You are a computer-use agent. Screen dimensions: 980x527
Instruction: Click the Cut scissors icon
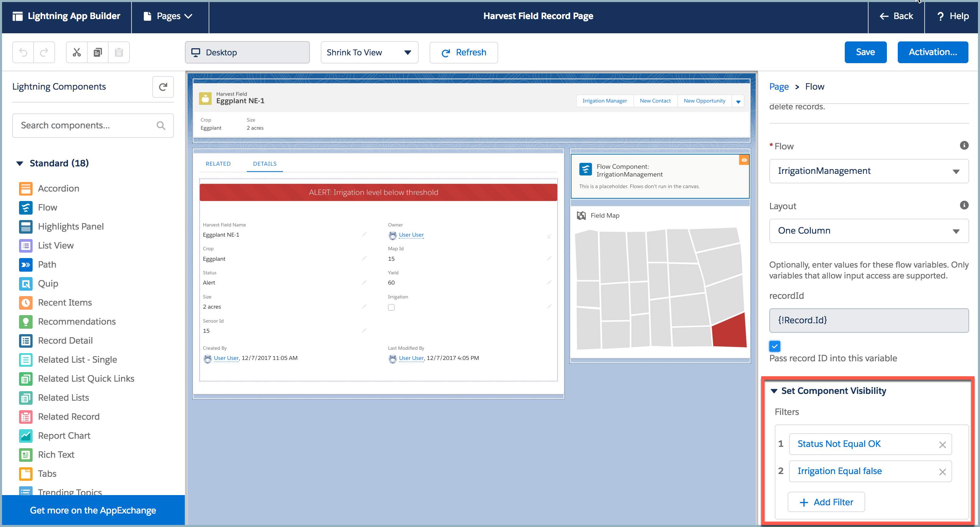(77, 53)
